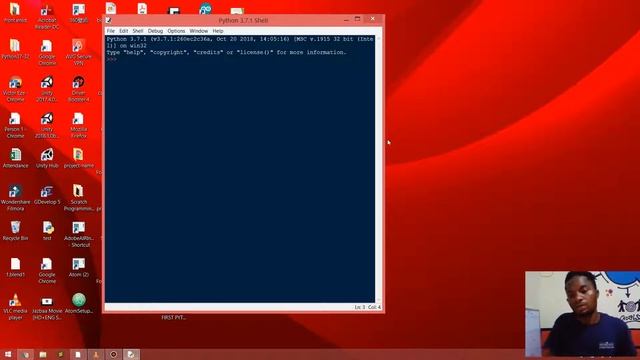The image size is (640, 360).
Task: Select the project name file icon
Action: (78, 158)
